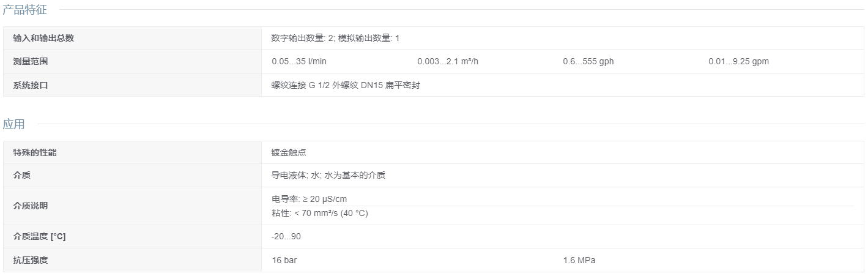Click the 电导率 ≥ 20 µS/cm line
This screenshot has width=868, height=276.
coord(310,199)
